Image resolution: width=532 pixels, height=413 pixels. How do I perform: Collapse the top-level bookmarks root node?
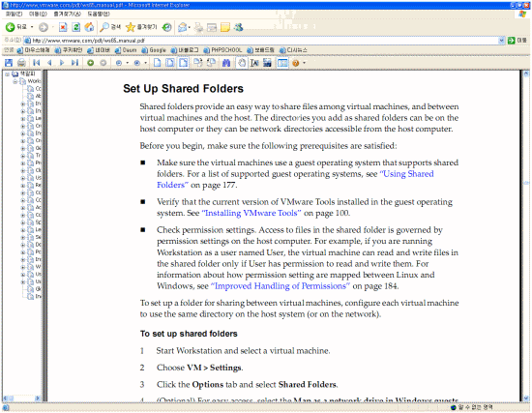coord(7,74)
